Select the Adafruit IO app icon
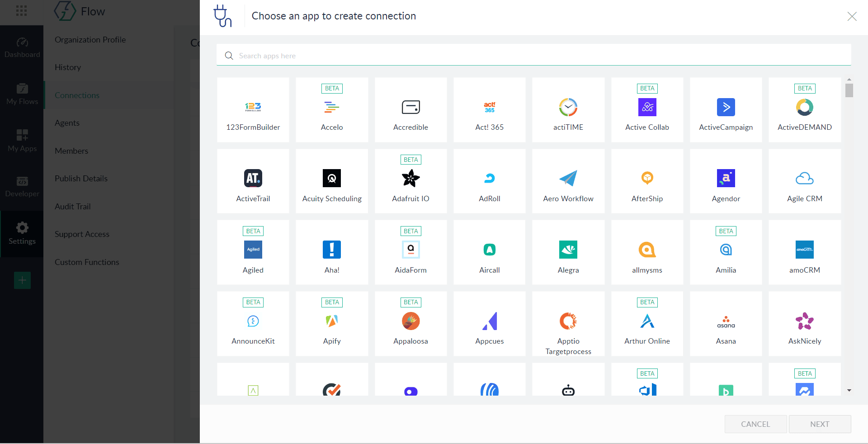The height and width of the screenshot is (444, 868). [x=410, y=178]
